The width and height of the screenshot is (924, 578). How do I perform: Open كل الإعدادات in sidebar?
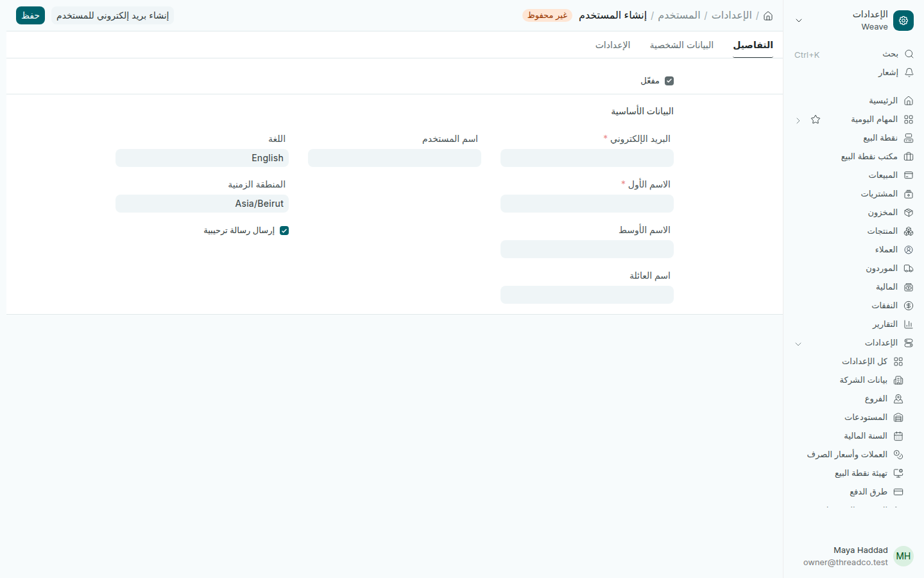click(x=864, y=362)
